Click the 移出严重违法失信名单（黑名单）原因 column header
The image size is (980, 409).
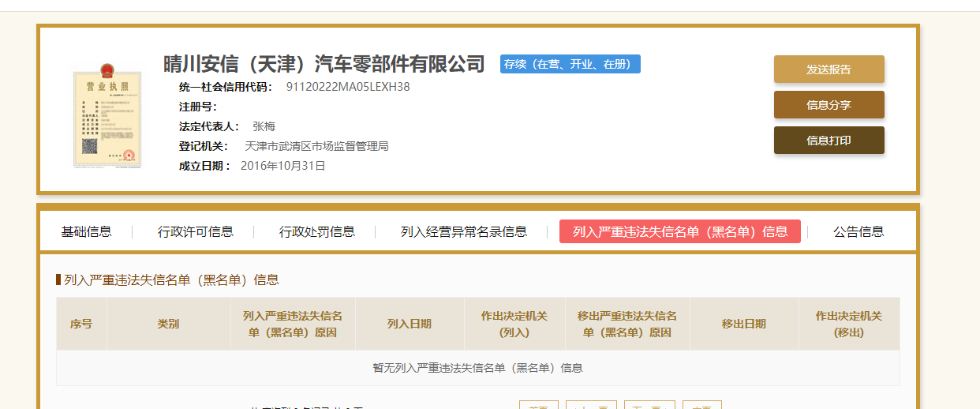[x=627, y=324]
